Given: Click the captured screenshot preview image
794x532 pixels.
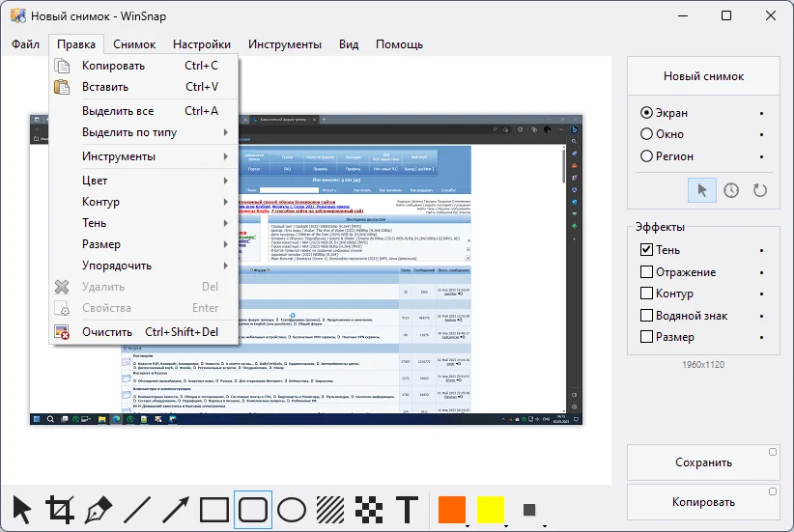Looking at the screenshot, I should coord(306,269).
